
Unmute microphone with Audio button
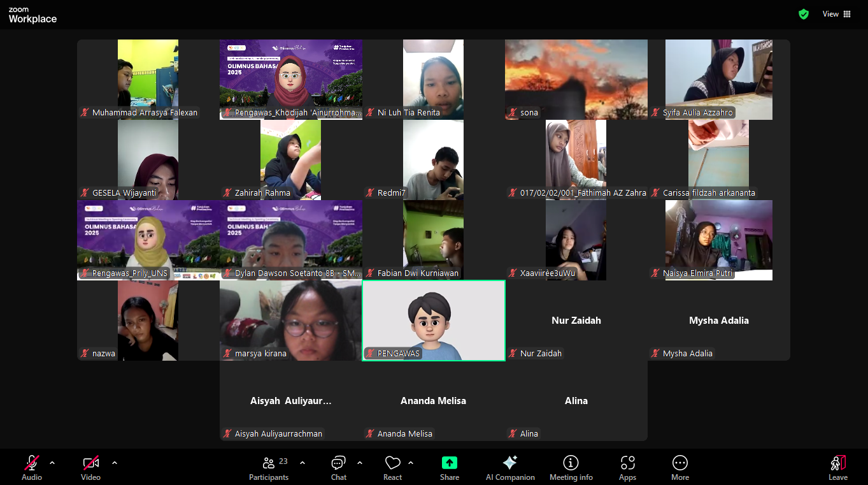click(x=32, y=468)
